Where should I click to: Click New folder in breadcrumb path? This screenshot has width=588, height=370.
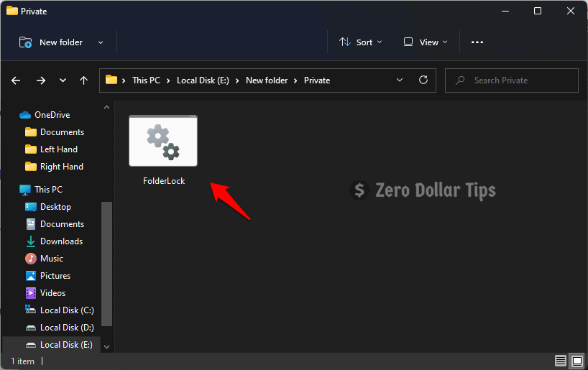[267, 80]
